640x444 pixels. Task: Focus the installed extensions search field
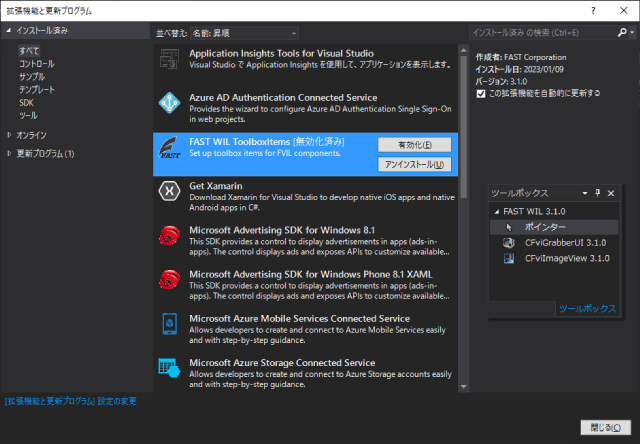(x=543, y=33)
